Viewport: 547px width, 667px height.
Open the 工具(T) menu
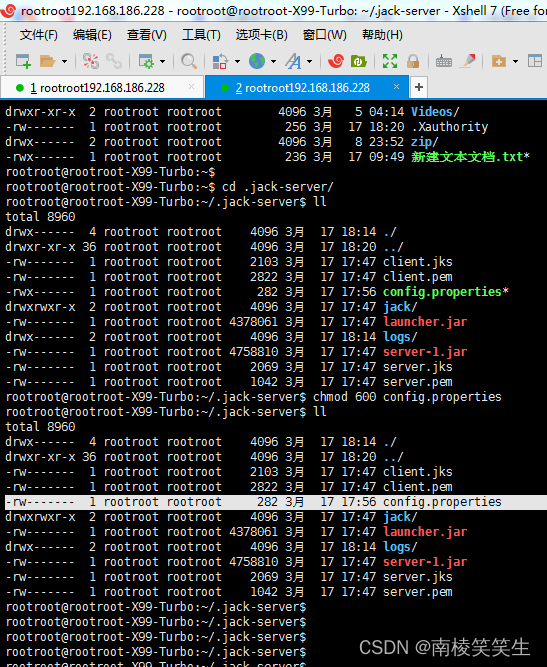201,35
